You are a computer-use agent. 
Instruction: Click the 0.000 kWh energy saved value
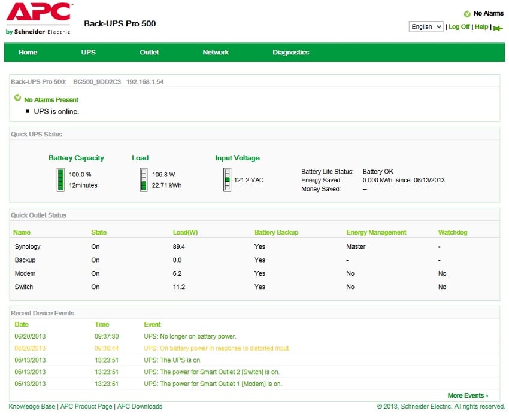377,180
